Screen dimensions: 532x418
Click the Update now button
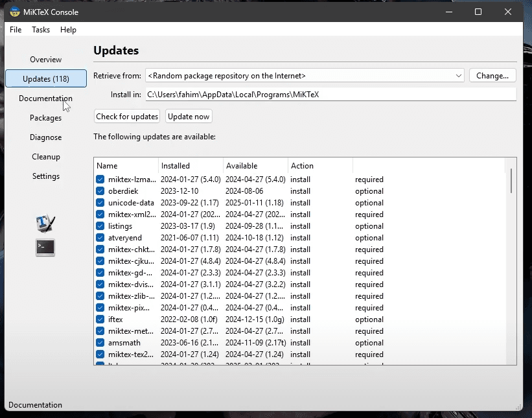point(189,117)
